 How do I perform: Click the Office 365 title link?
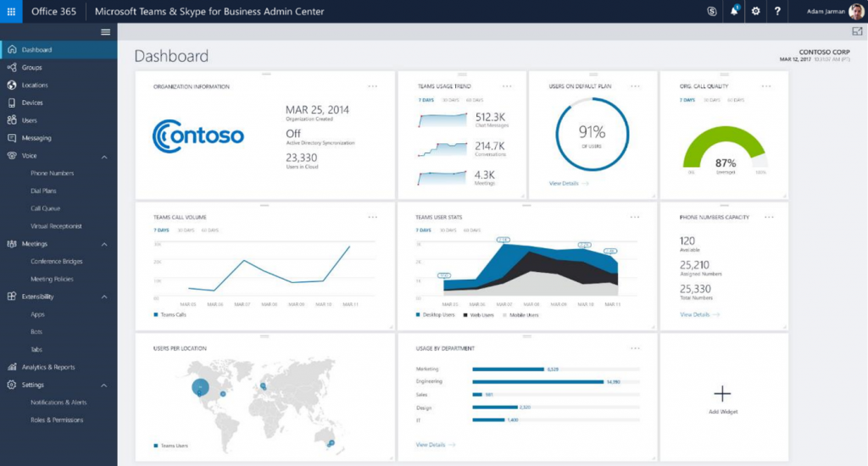tap(53, 11)
